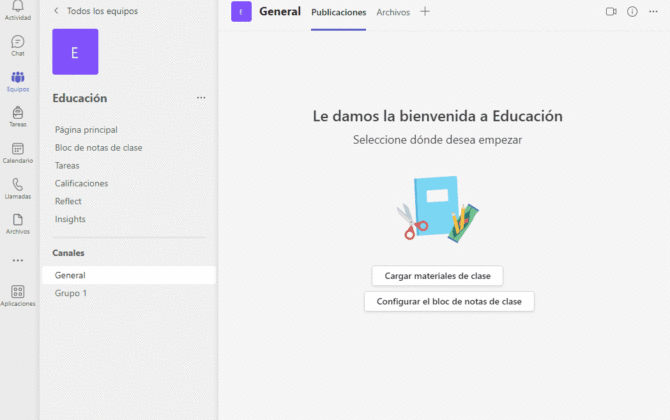Click the small E channel avatar
Image resolution: width=670 pixels, height=420 pixels.
tap(241, 12)
